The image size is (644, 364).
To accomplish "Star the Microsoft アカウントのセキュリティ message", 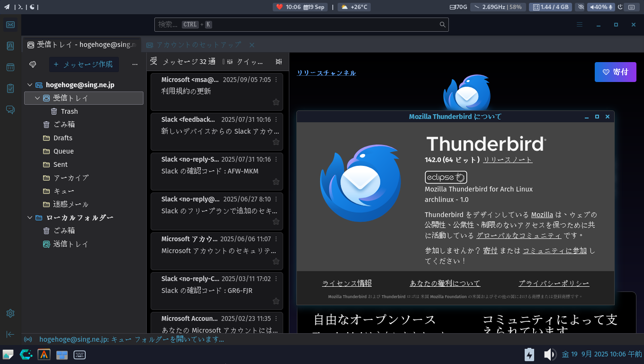I will [x=276, y=261].
